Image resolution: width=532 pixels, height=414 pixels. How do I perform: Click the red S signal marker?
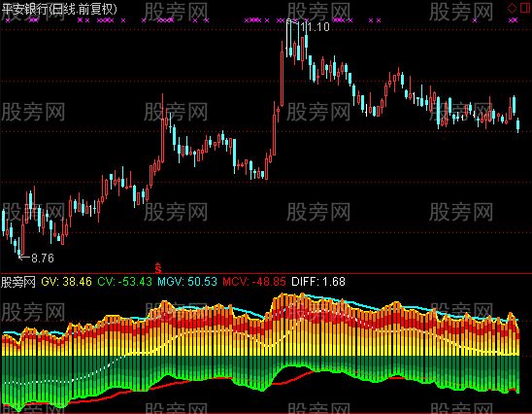pyautogui.click(x=158, y=268)
